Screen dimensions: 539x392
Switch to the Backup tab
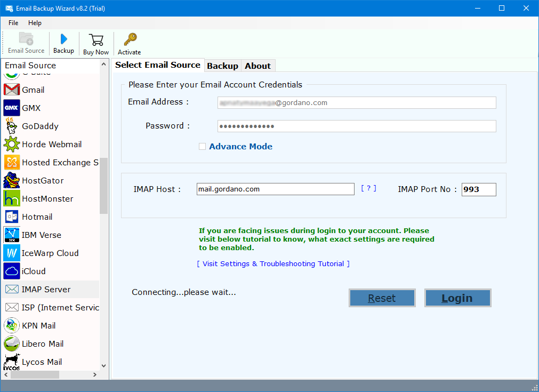coord(222,66)
